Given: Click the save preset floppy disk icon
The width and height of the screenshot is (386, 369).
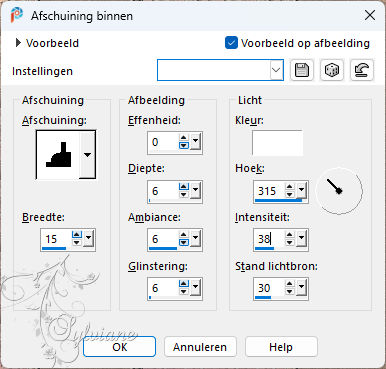Looking at the screenshot, I should (302, 70).
